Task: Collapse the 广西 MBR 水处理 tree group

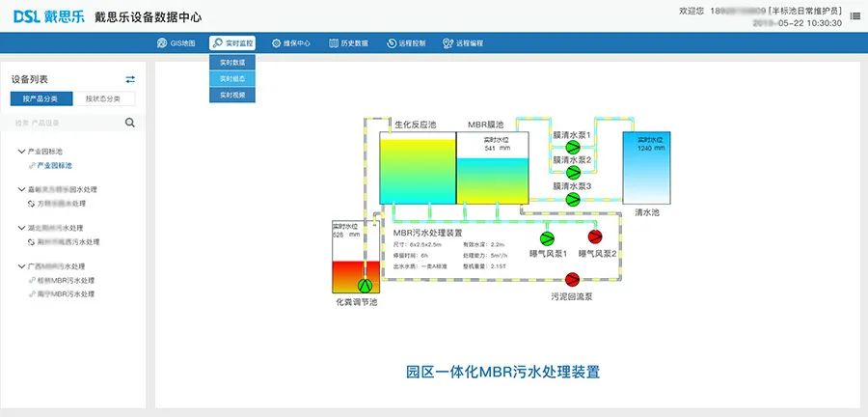Action: (x=21, y=266)
